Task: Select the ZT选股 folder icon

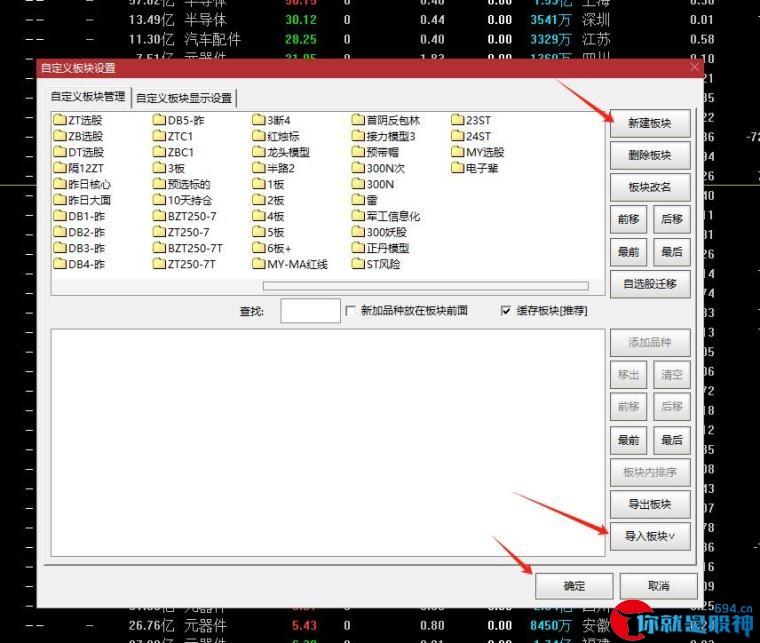Action: pyautogui.click(x=60, y=120)
